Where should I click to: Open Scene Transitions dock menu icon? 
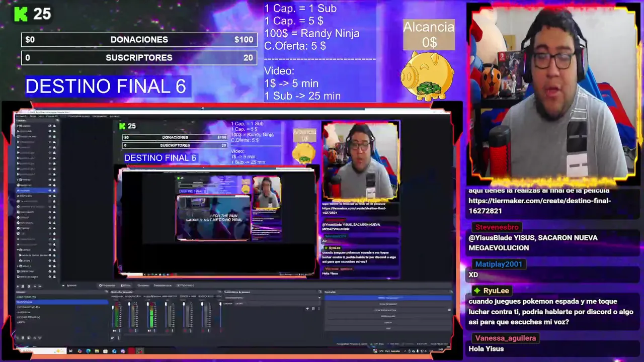320,292
